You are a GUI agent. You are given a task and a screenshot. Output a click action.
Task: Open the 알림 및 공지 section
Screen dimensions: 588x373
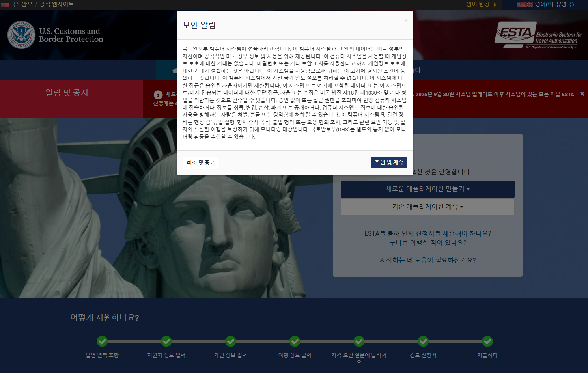click(68, 93)
